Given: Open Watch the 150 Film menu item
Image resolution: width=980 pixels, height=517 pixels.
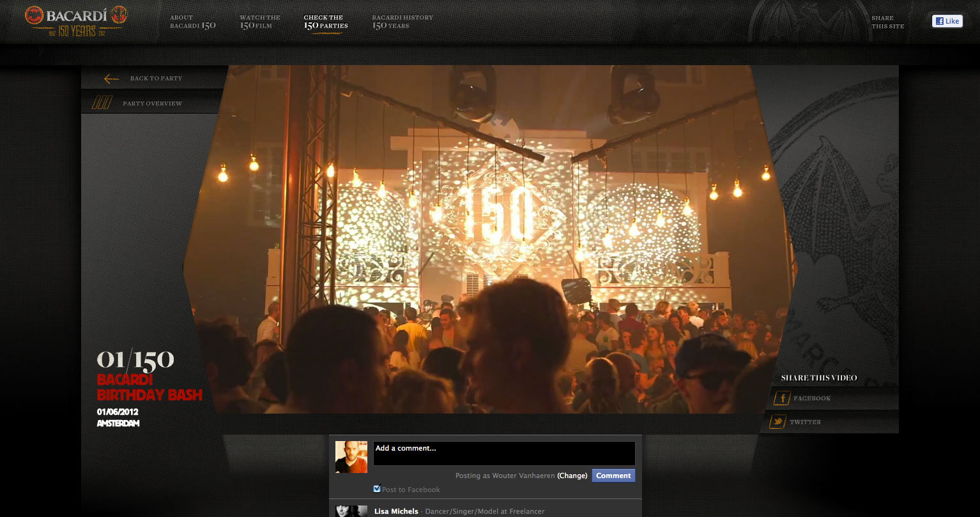Looking at the screenshot, I should pos(260,22).
